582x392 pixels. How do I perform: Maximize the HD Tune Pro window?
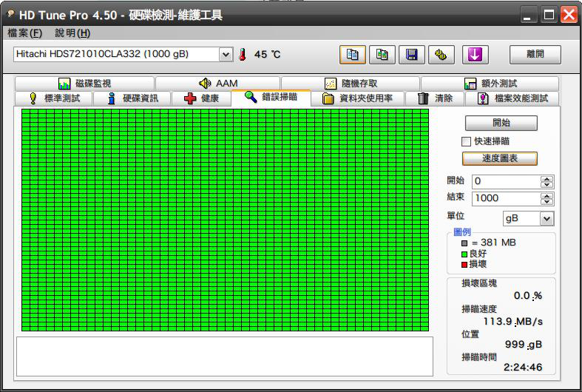(549, 16)
